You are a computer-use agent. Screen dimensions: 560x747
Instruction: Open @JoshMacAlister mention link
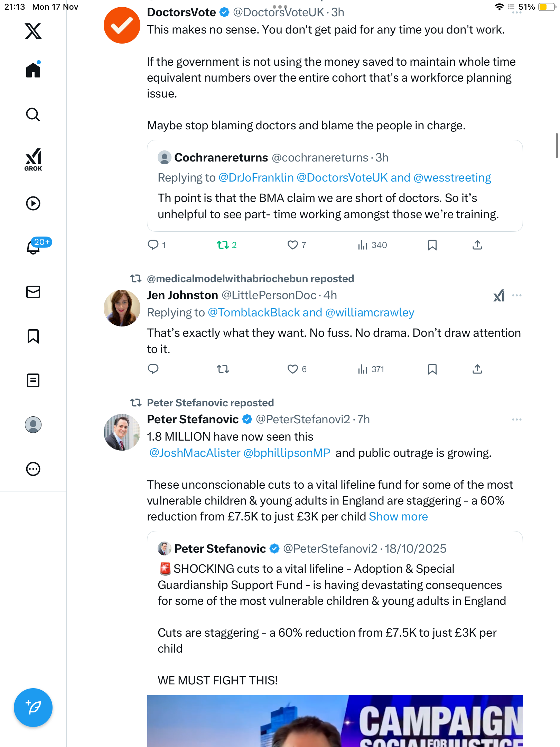click(x=195, y=453)
